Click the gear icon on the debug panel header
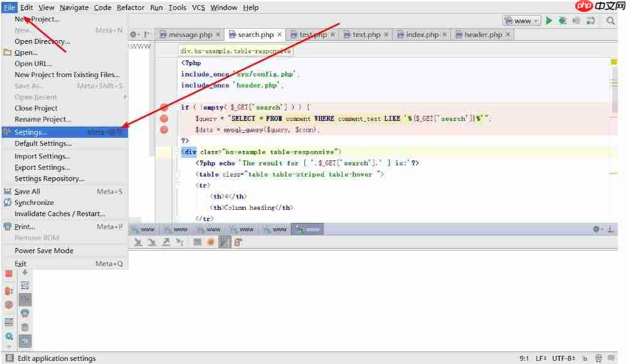This screenshot has height=364, width=626. coord(596,229)
